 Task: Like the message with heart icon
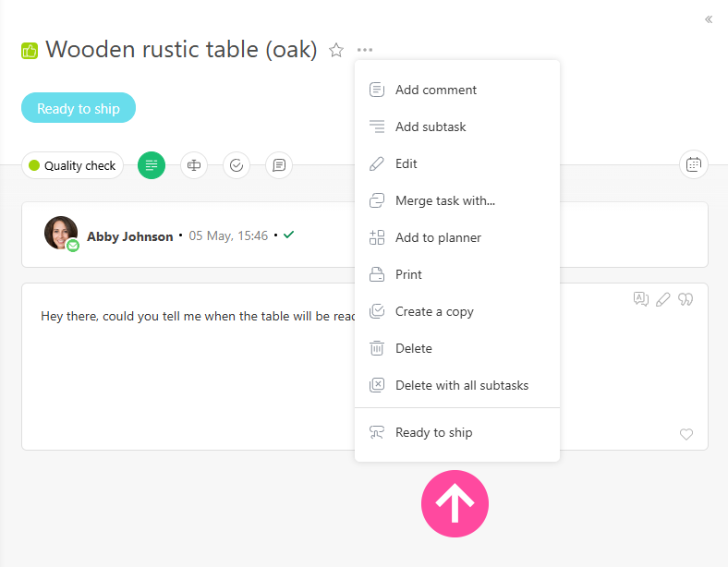tap(686, 434)
